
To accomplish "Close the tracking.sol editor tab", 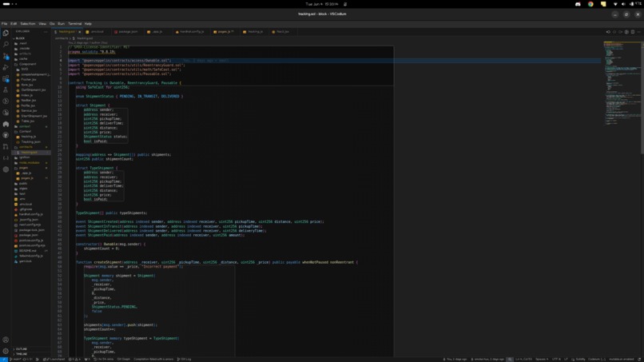I will pyautogui.click(x=80, y=32).
